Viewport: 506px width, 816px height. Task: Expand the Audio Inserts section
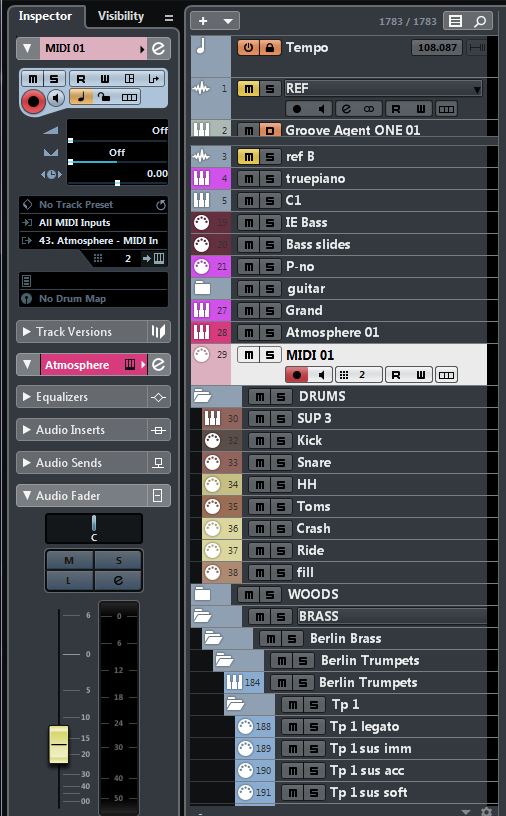27,430
